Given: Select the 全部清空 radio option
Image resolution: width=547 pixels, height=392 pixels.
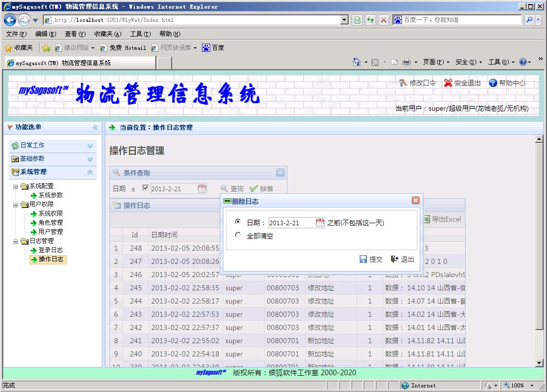Looking at the screenshot, I should coord(238,235).
